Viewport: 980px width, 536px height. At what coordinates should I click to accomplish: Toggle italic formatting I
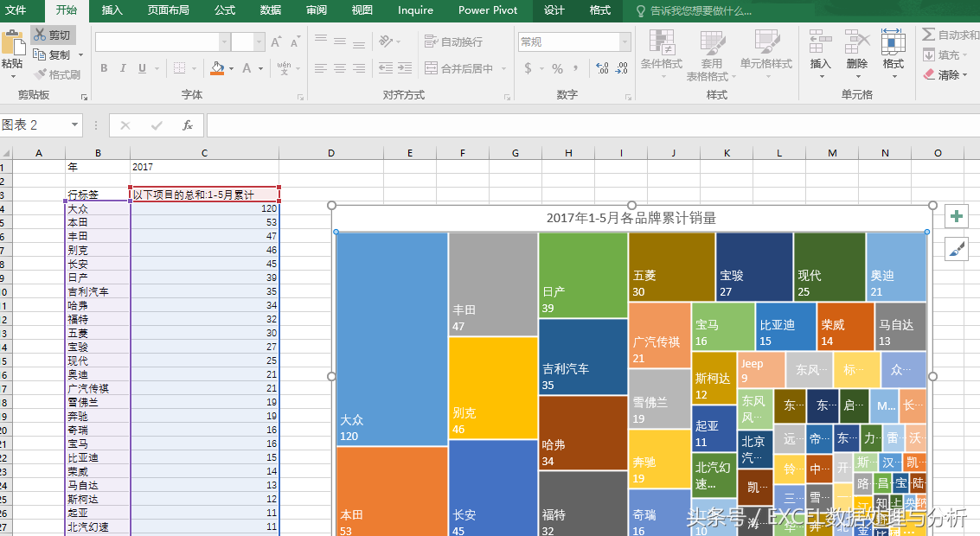123,68
